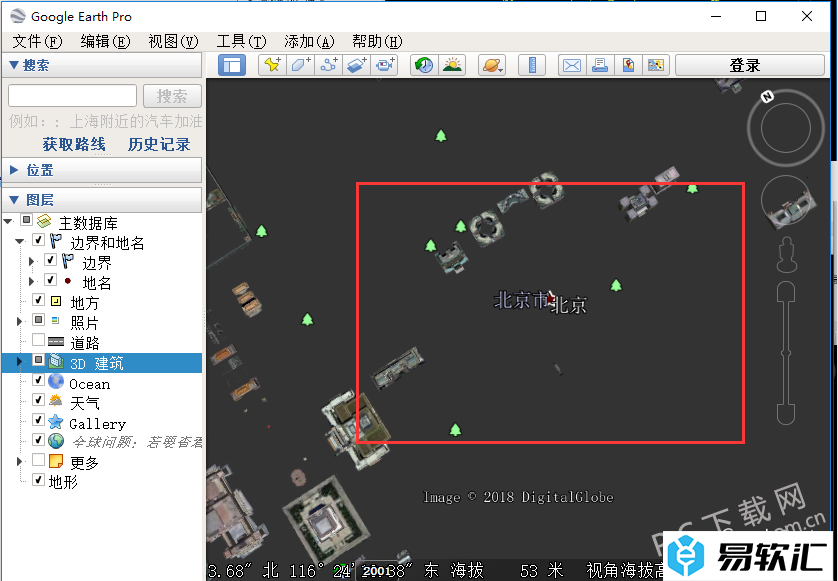Click the north N compass marker
Image resolution: width=838 pixels, height=581 pixels.
tap(767, 97)
